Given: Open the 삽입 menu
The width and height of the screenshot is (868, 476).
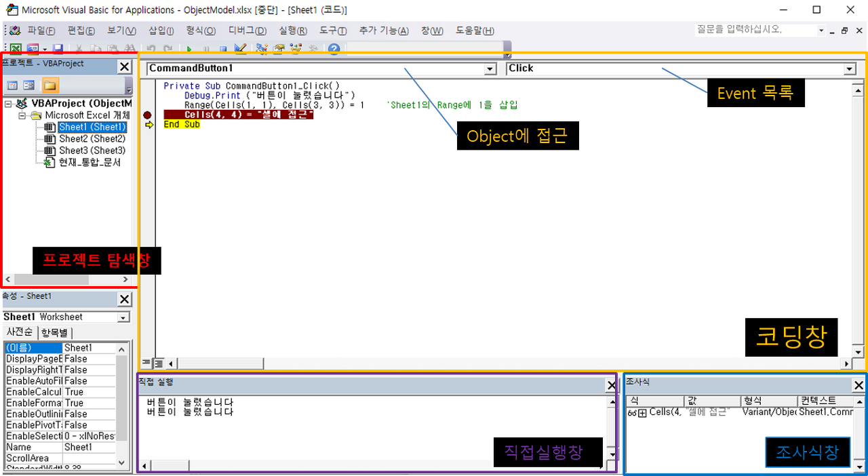Looking at the screenshot, I should click(161, 31).
